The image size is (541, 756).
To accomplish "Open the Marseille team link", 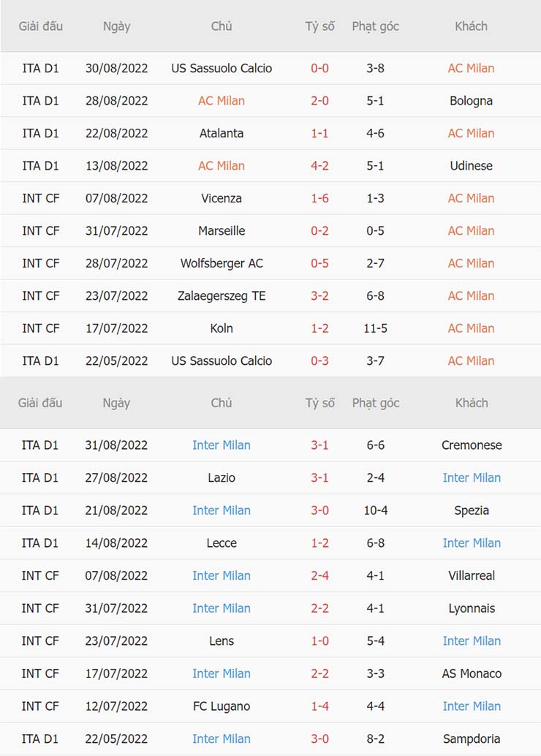I will 222,231.
